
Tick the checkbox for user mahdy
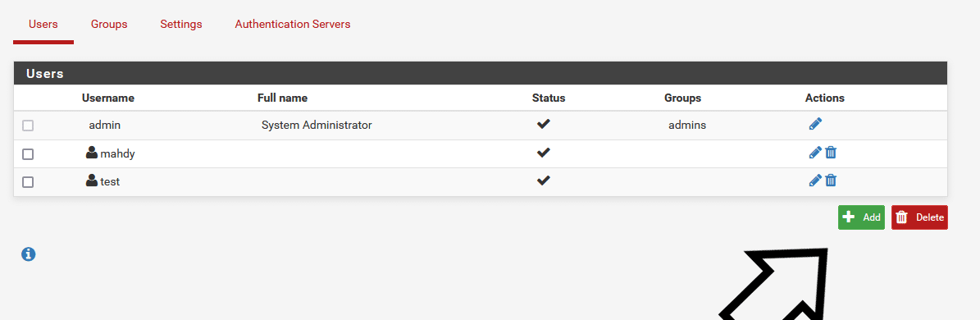click(x=28, y=153)
